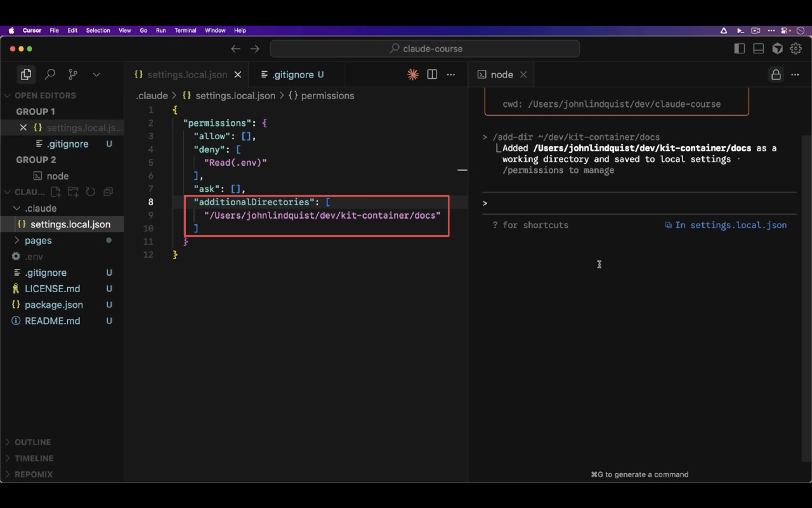Open the Explorer view icon

26,74
